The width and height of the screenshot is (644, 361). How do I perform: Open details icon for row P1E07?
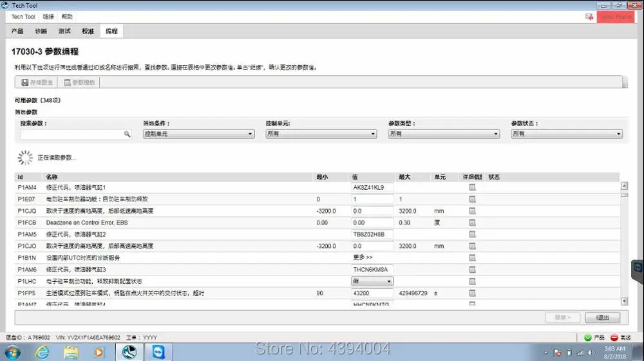pos(472,199)
